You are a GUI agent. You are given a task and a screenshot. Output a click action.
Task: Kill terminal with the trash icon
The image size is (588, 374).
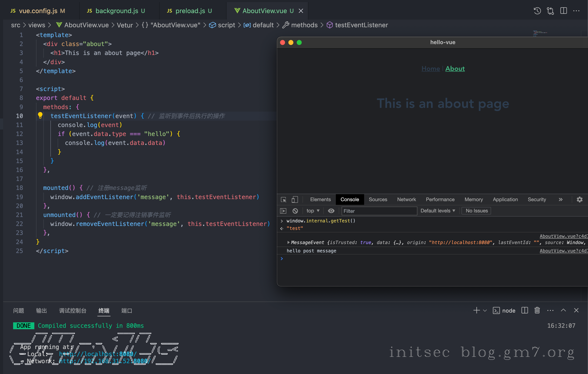click(x=537, y=310)
